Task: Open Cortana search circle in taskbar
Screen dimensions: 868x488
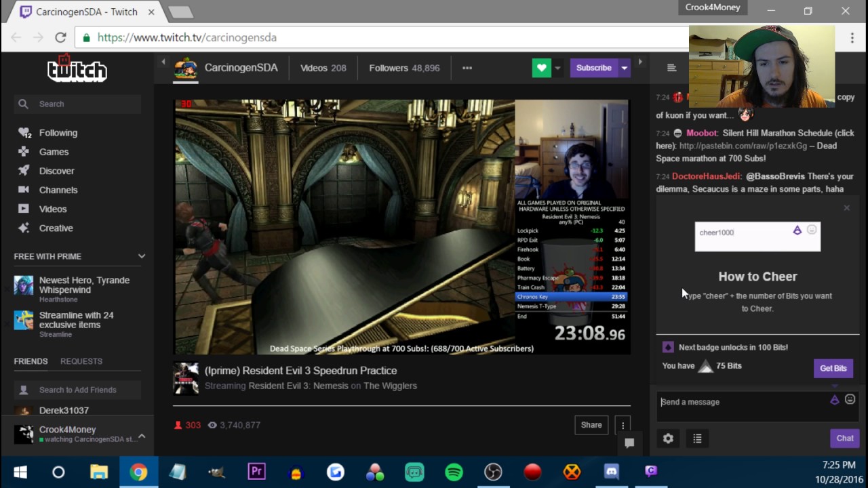Action: (x=58, y=472)
